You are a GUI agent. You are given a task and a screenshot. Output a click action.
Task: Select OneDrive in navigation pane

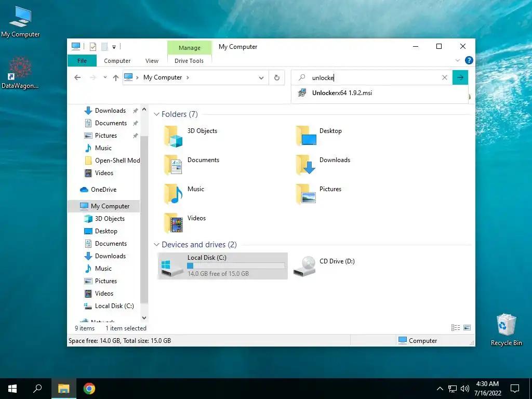tap(103, 190)
